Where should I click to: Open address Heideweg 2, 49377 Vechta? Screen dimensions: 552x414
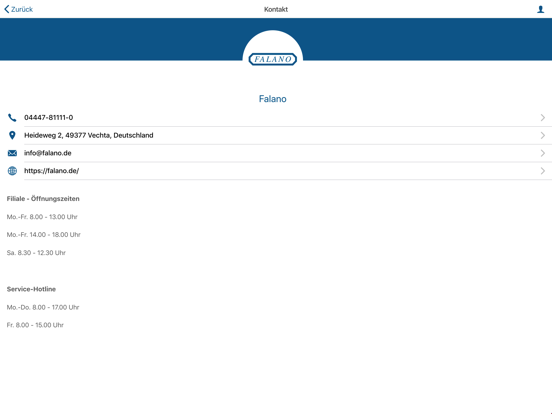(x=89, y=135)
